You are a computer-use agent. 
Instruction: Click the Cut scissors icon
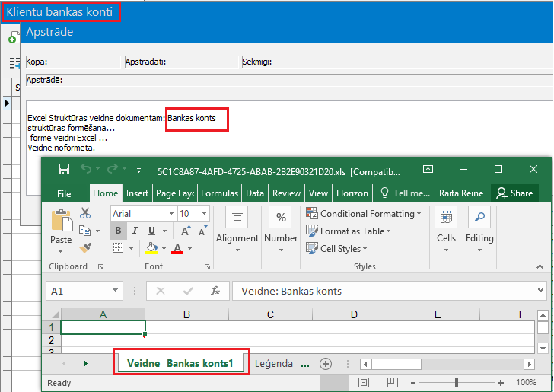85,214
